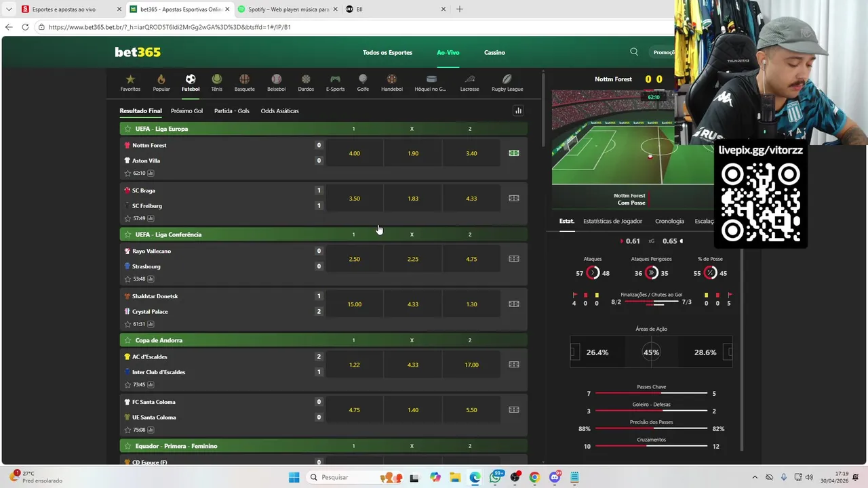Viewport: 868px width, 488px height.
Task: Show pitch view for FC Santa Coloma match
Action: click(514, 410)
